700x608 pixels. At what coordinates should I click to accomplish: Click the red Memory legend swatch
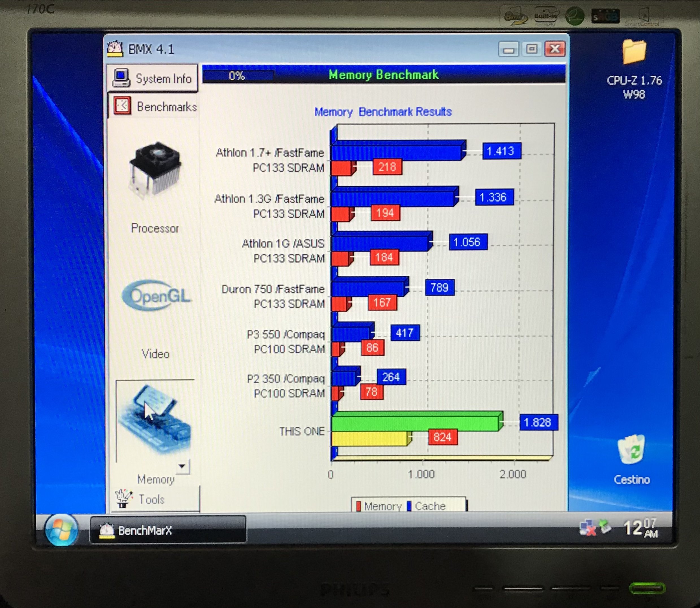tap(358, 506)
